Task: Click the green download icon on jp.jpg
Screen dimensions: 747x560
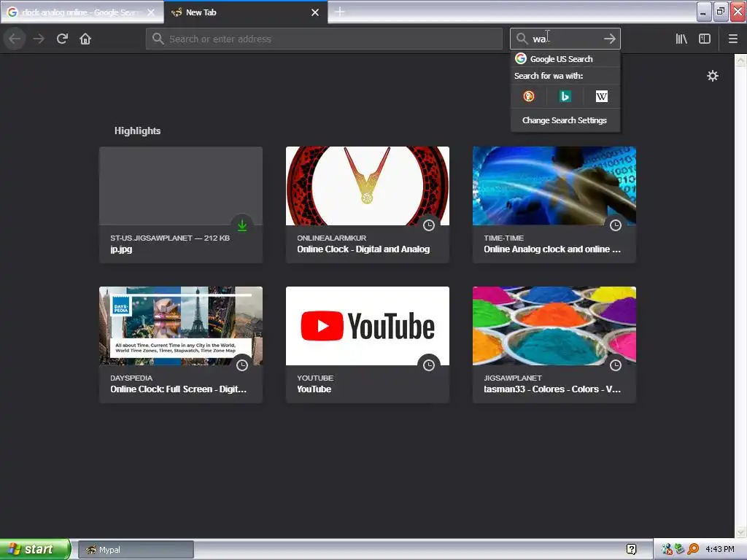Action: click(x=242, y=225)
